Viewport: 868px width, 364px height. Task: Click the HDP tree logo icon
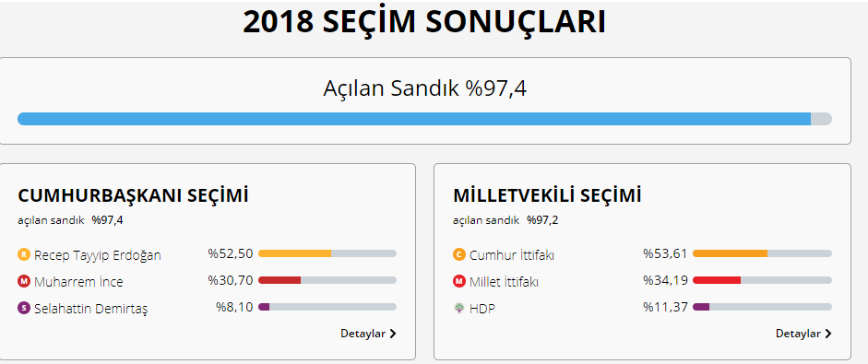pos(458,308)
